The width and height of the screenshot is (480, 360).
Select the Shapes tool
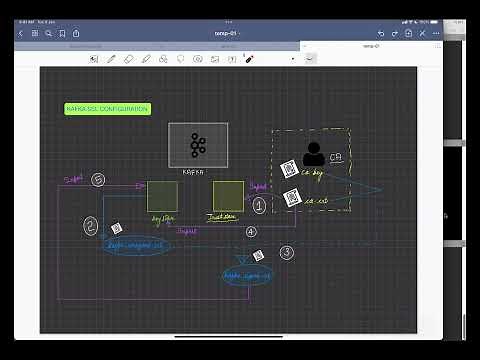(x=163, y=59)
